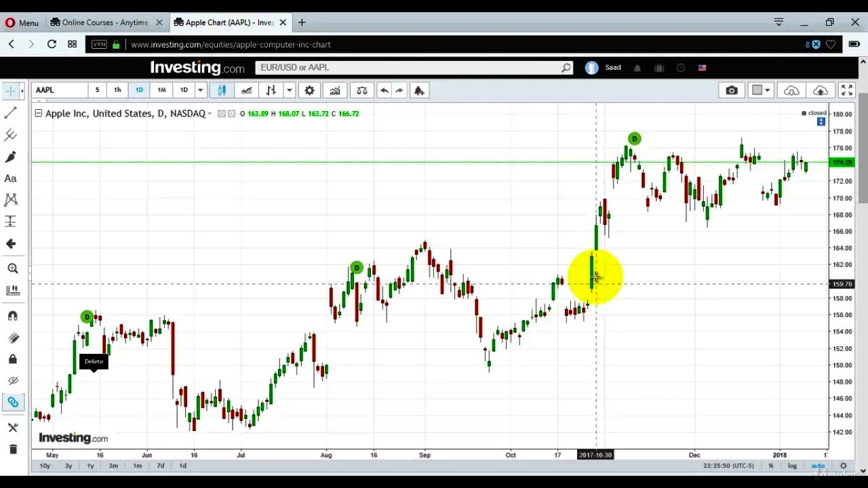The image size is (868, 488).
Task: Expand the interval dropdown arrow
Action: [200, 90]
